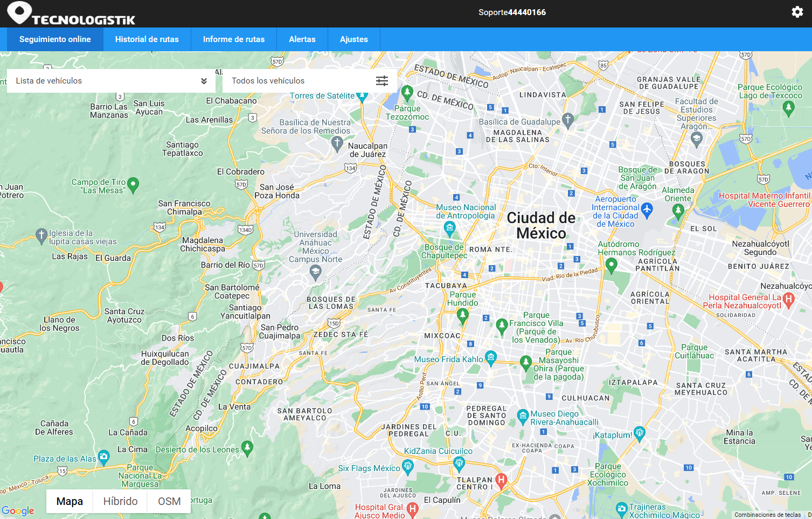Expand the Lista de vehículos double chevron
This screenshot has height=519, width=812.
pyautogui.click(x=204, y=81)
